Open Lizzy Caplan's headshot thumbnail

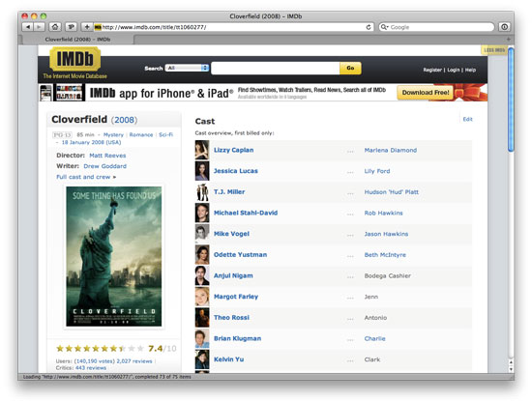(x=202, y=150)
